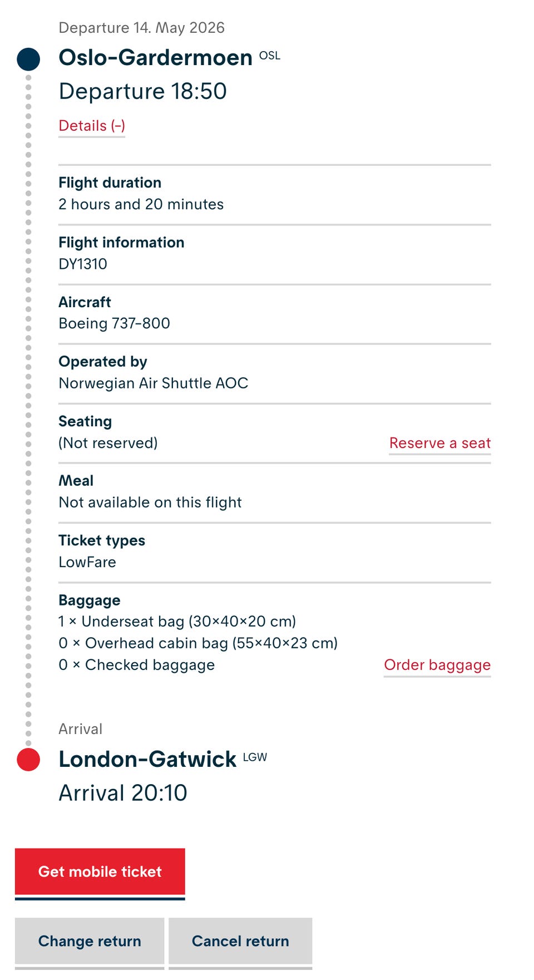Open the Reserve a seat link
Screen dimensions: 534x980
click(439, 444)
